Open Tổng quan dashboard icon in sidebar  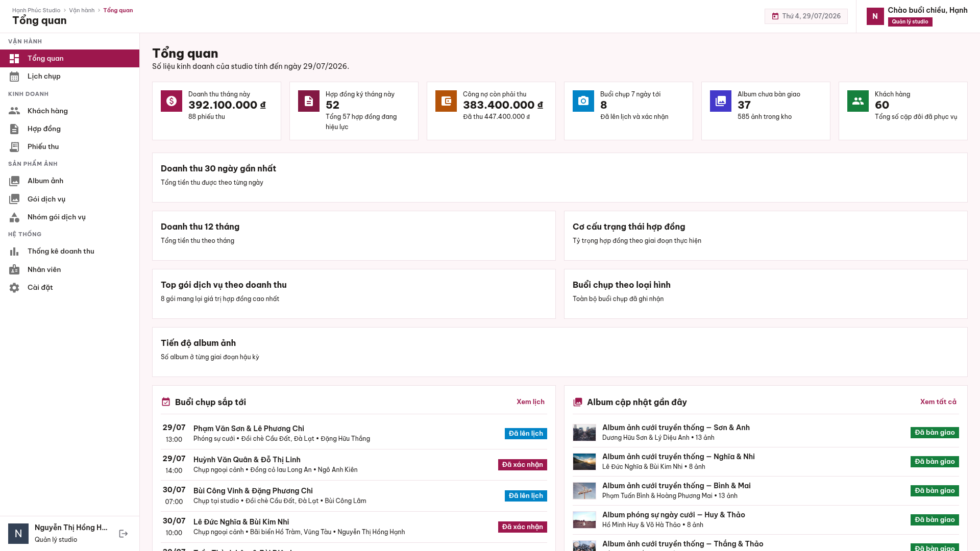click(x=14, y=59)
